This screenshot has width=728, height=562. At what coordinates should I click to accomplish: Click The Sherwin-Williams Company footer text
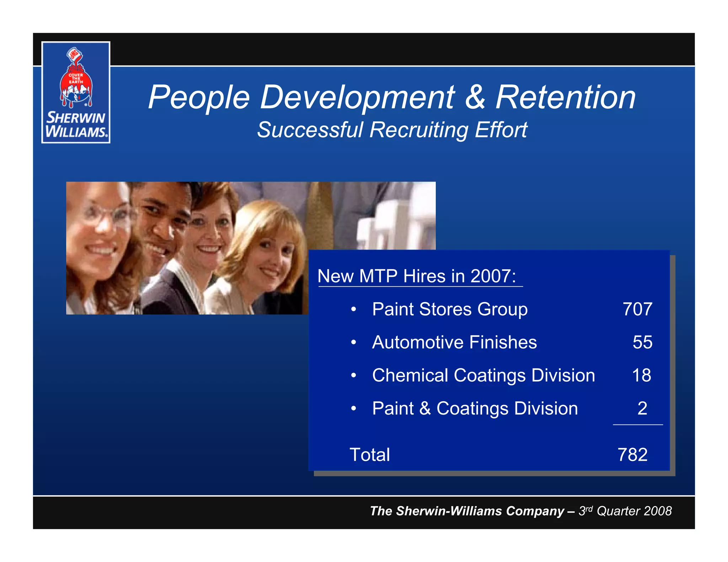[467, 511]
